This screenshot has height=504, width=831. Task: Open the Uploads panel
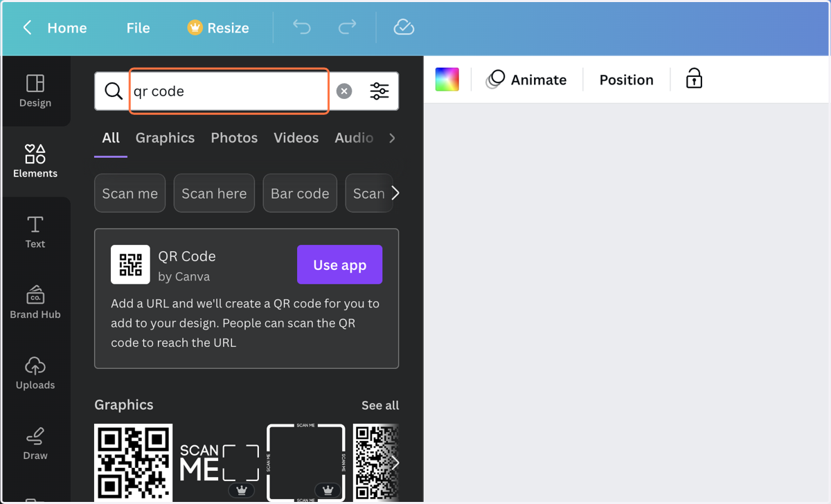click(x=35, y=373)
